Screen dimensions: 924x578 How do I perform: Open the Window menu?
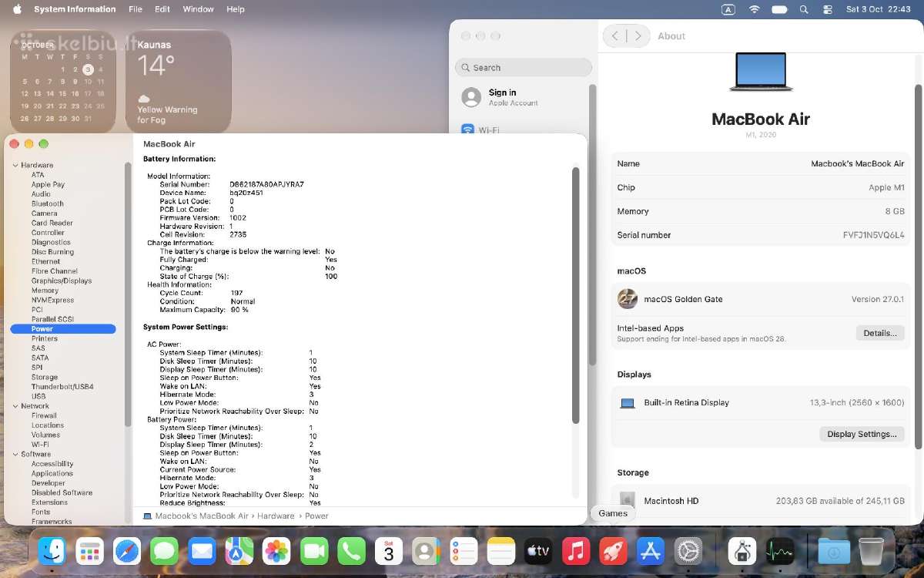pos(198,9)
